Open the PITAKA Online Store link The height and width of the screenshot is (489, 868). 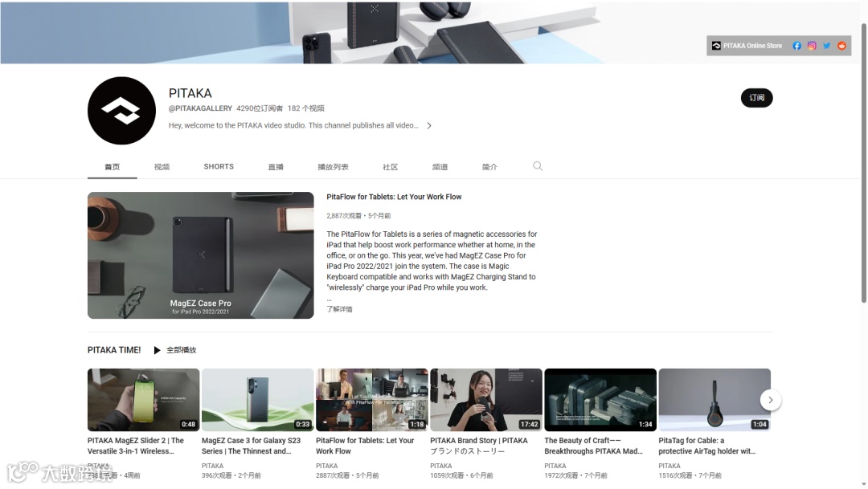[747, 46]
